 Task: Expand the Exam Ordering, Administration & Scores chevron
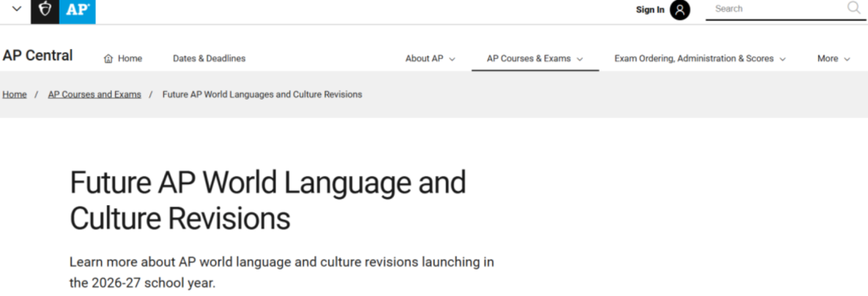(782, 59)
